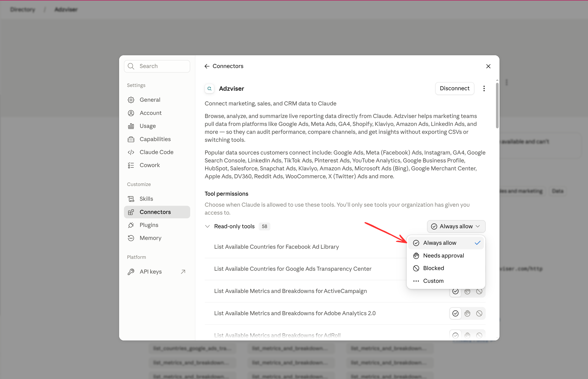Open the Cowork settings page
Image resolution: width=588 pixels, height=379 pixels.
point(157,165)
